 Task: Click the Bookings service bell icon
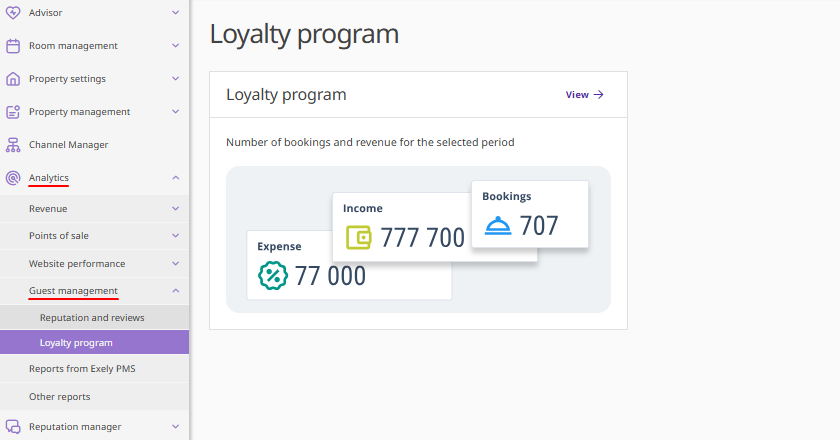click(498, 226)
